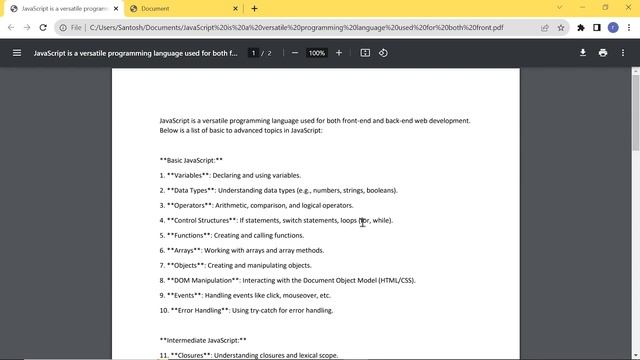
Task: Toggle the browser side panel
Action: (597, 28)
